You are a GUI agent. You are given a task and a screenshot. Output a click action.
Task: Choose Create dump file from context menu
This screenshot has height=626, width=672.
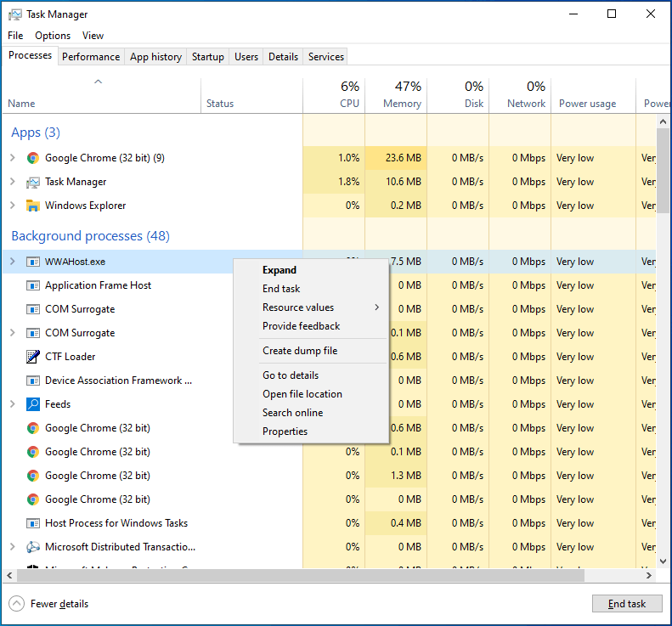(300, 351)
